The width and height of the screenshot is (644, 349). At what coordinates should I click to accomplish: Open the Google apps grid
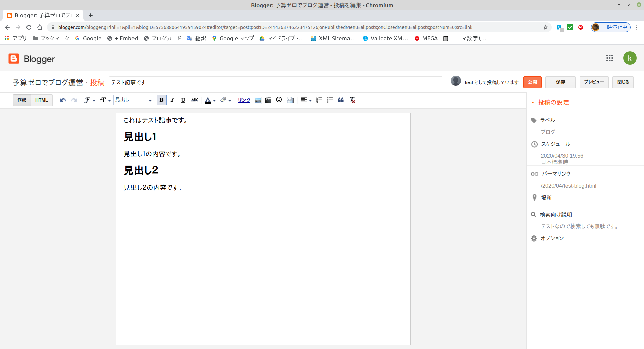[609, 58]
